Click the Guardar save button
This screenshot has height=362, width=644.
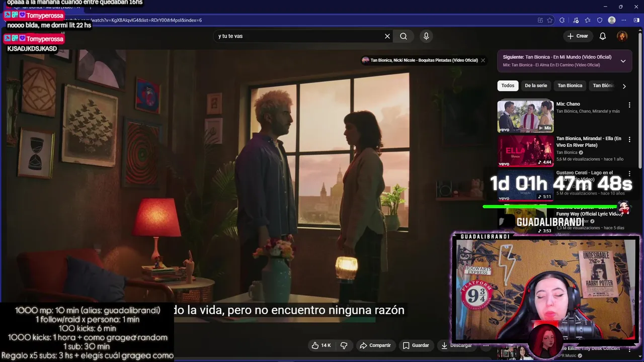(416, 345)
